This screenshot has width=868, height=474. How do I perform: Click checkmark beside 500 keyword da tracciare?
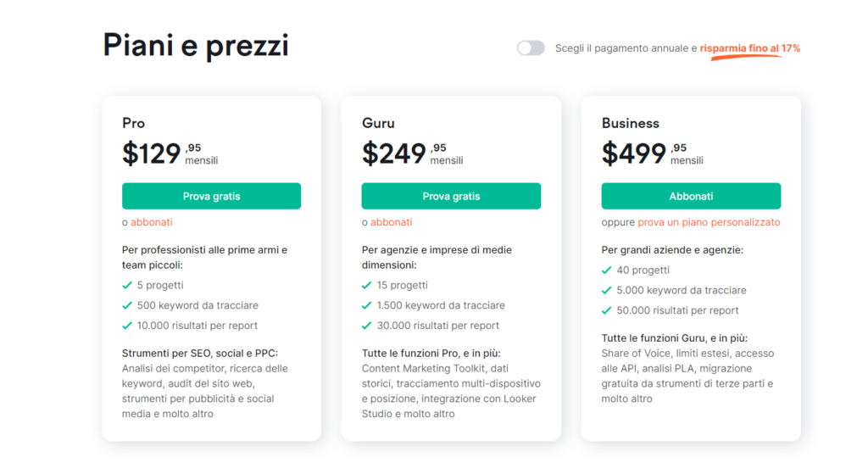click(x=127, y=305)
